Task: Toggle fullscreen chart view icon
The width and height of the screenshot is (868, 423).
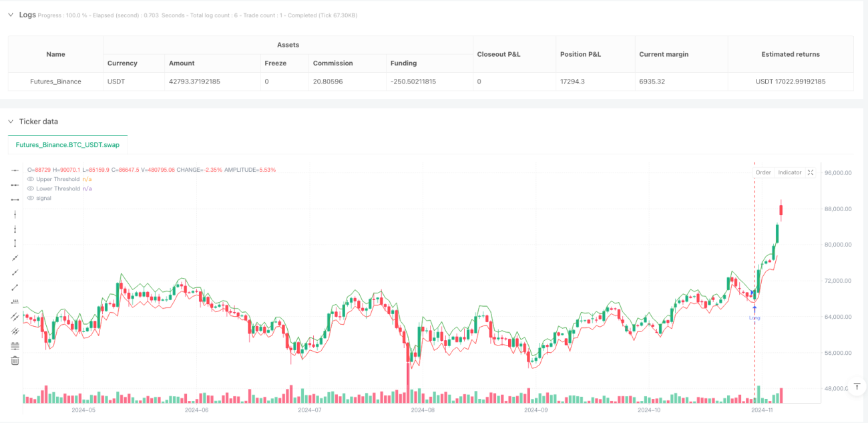Action: click(811, 172)
